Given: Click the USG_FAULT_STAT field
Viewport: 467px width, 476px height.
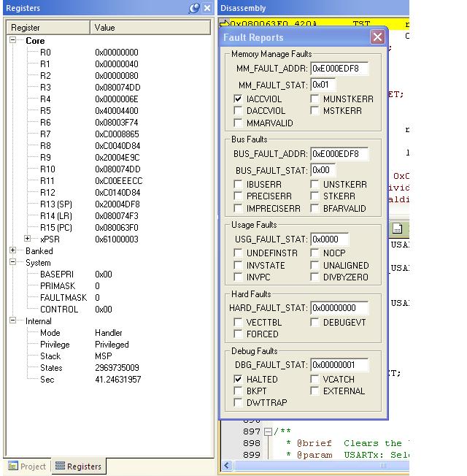Looking at the screenshot, I should coord(330,239).
